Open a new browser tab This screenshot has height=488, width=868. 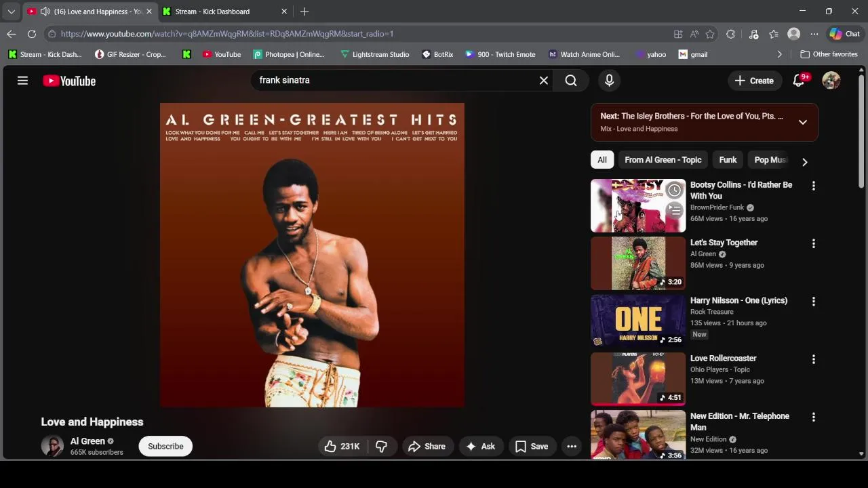pyautogui.click(x=304, y=12)
